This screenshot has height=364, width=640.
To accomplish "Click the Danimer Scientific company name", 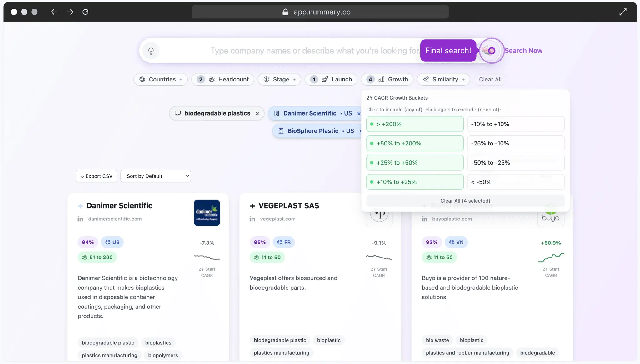I will tap(119, 206).
